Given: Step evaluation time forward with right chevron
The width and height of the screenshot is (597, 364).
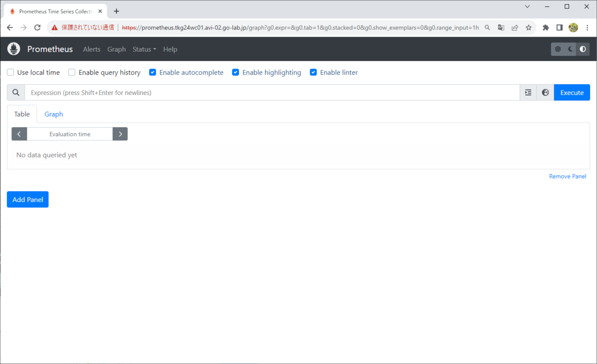Looking at the screenshot, I should click(x=120, y=134).
